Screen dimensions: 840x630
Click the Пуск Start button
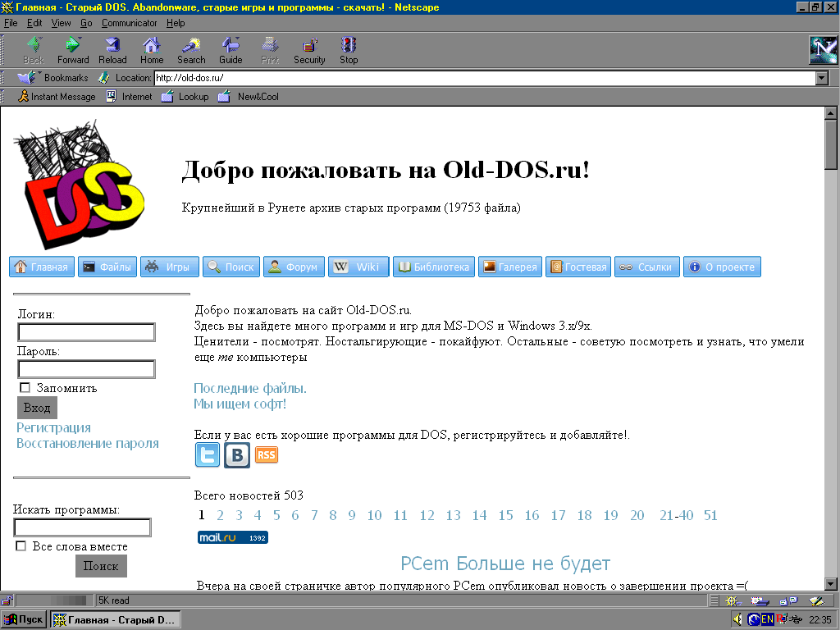(24, 620)
